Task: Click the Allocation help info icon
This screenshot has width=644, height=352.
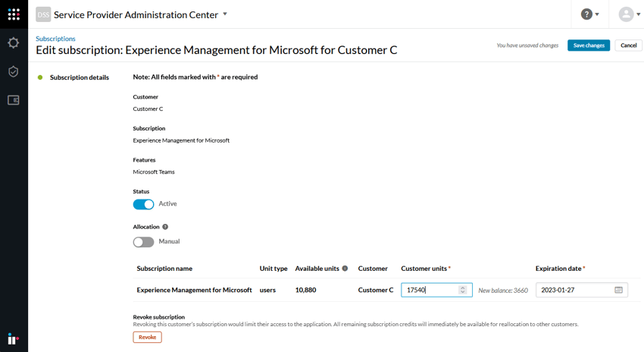Action: [165, 227]
